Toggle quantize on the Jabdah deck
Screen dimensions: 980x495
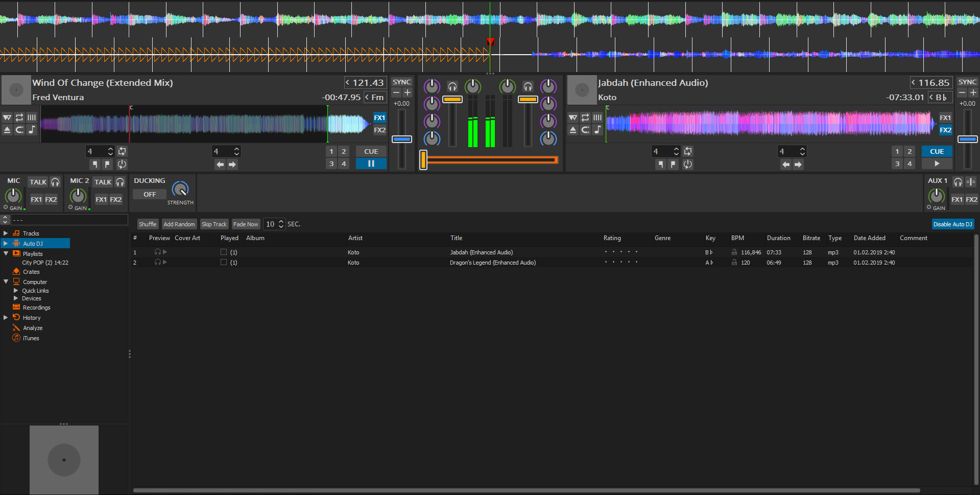(597, 117)
